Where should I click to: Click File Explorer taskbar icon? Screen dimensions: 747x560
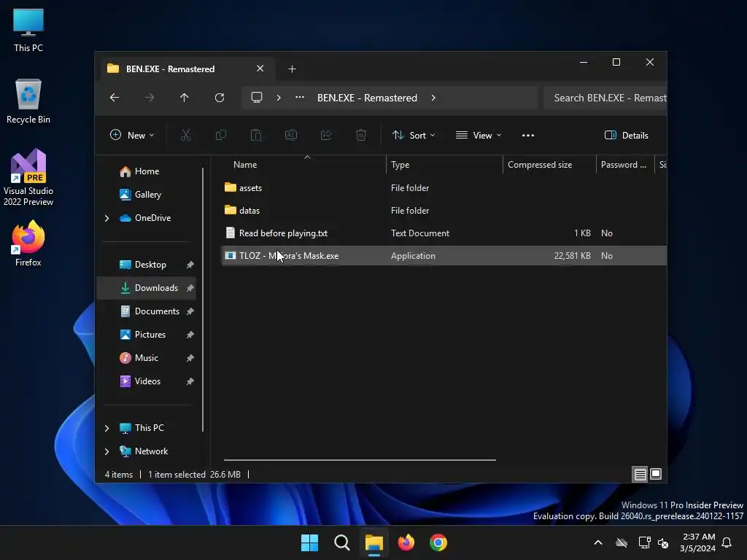click(374, 542)
